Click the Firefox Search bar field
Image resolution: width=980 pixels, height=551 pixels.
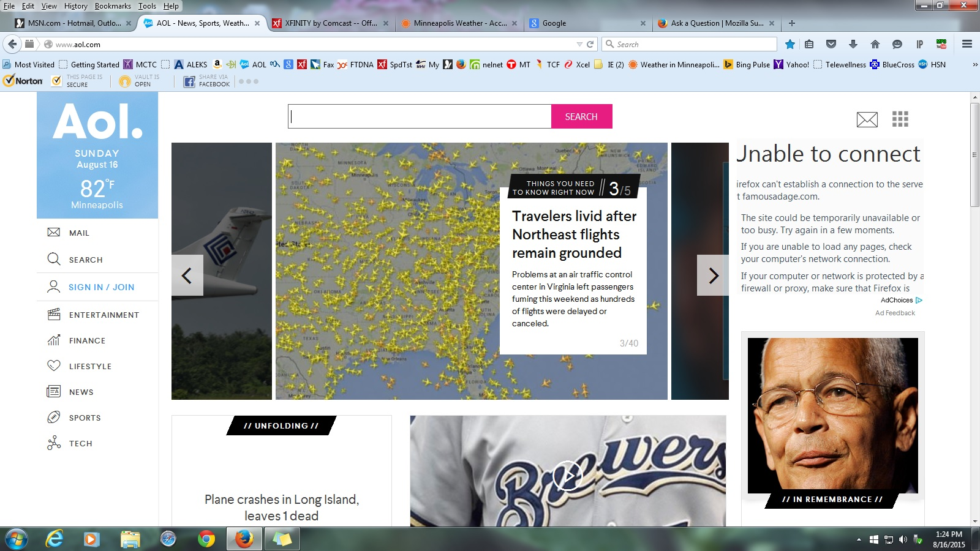point(689,44)
